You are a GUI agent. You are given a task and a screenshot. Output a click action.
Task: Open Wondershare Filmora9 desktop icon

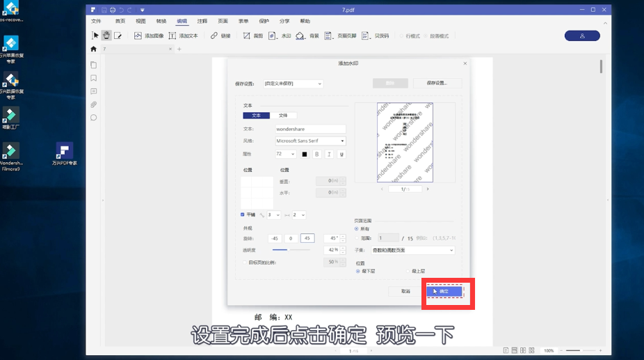[10, 157]
